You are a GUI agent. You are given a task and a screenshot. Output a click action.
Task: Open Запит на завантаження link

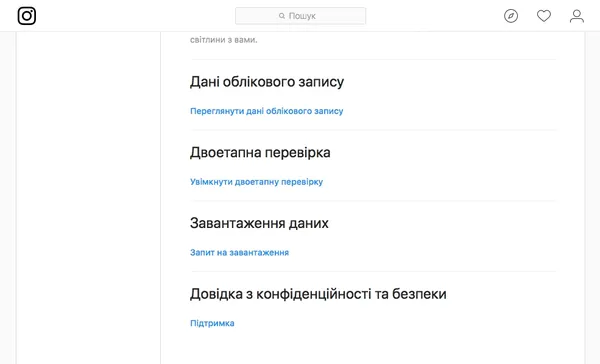coord(240,253)
